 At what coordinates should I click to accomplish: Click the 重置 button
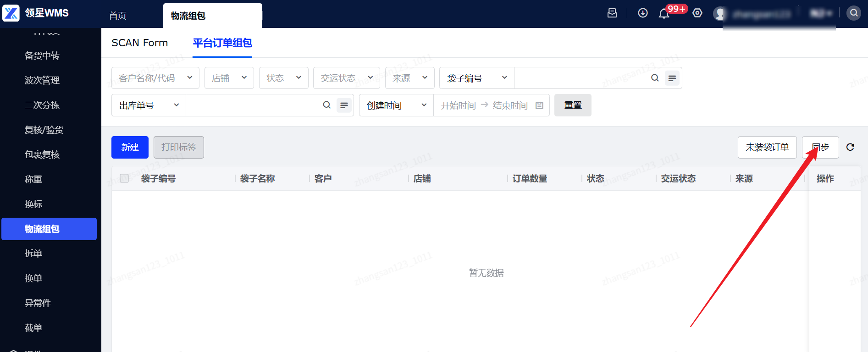[573, 105]
